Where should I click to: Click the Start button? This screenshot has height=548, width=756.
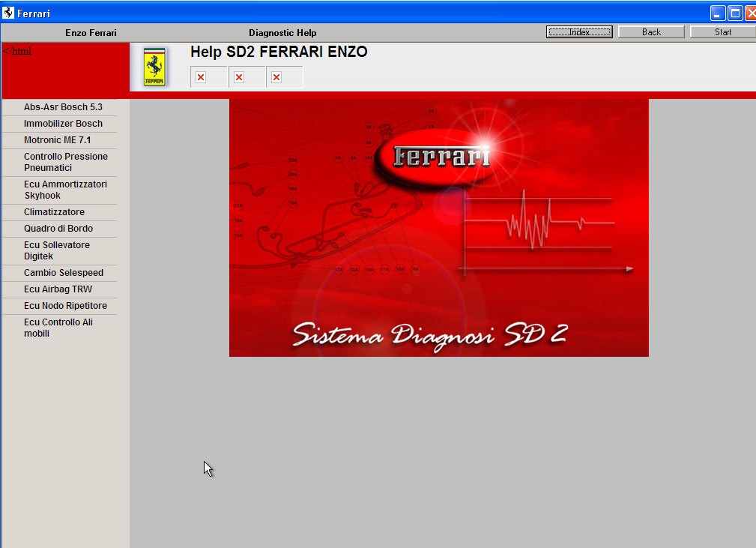click(x=722, y=31)
